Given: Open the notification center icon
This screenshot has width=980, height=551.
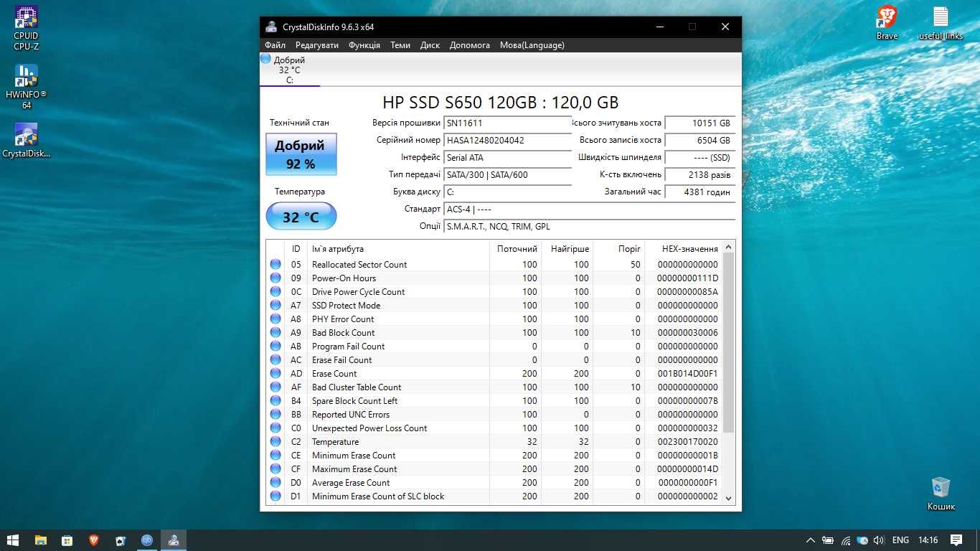Looking at the screenshot, I should click(x=956, y=540).
